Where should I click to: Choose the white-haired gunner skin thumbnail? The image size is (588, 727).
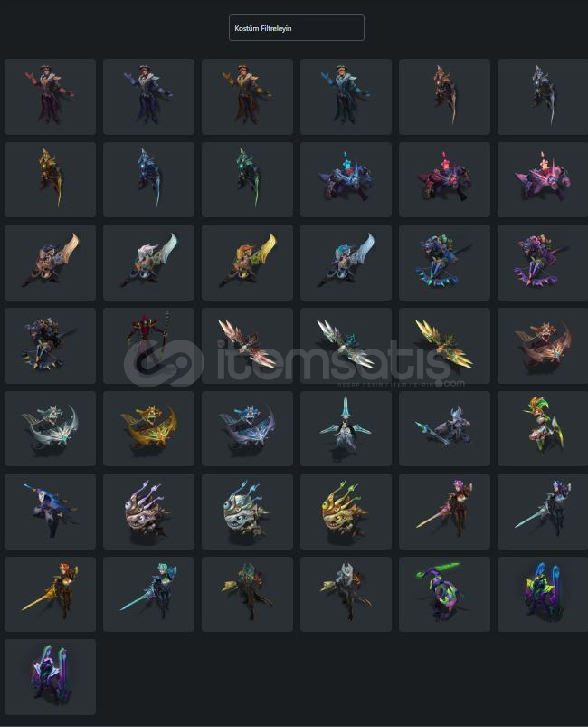[x=346, y=595]
